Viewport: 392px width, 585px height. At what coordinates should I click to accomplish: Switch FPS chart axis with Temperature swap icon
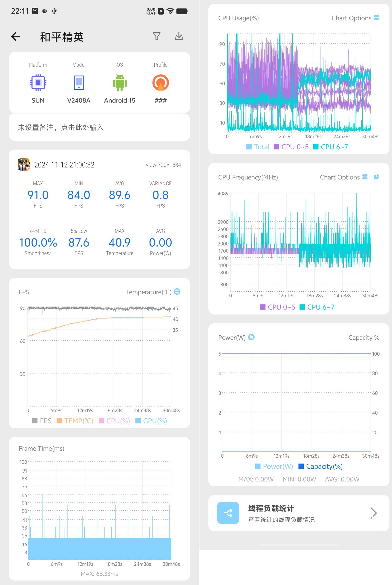(177, 292)
